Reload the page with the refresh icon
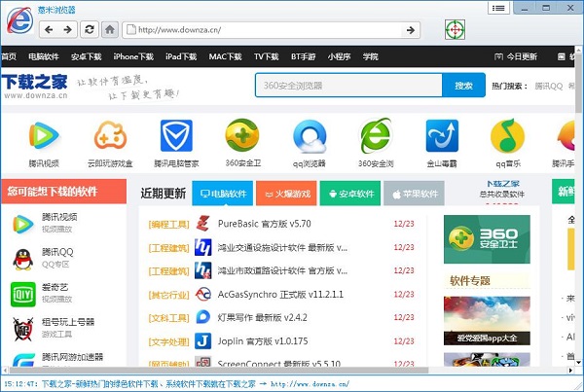Screen dimensions: 584x392 point(90,29)
